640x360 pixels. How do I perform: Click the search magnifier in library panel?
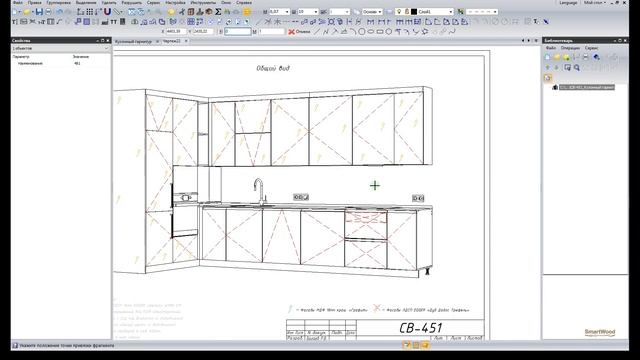coord(577,67)
